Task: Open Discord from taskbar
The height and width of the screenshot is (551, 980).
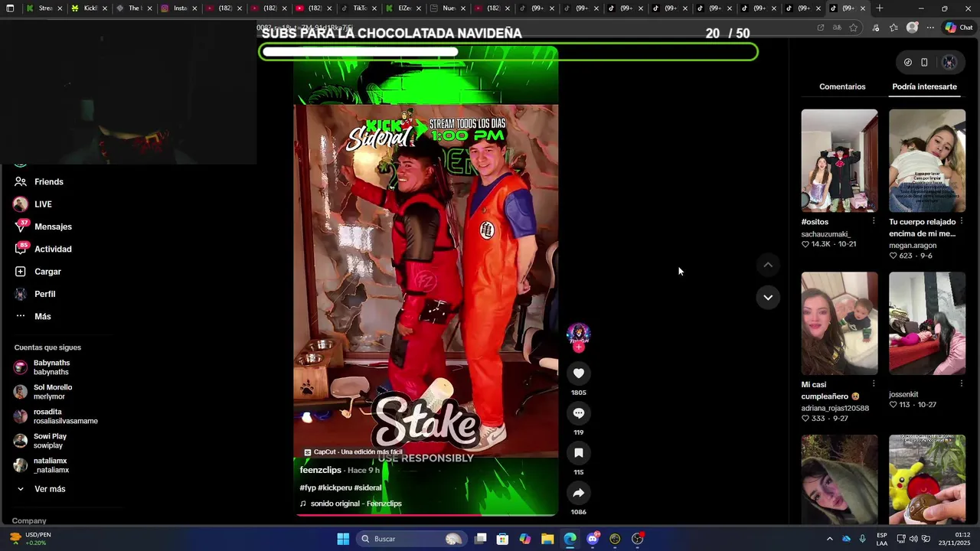Action: (593, 539)
